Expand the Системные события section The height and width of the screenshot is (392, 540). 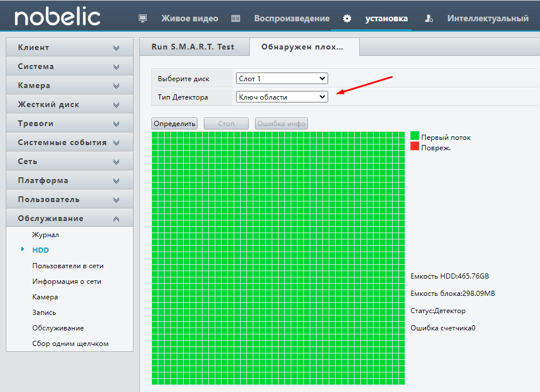[70, 142]
